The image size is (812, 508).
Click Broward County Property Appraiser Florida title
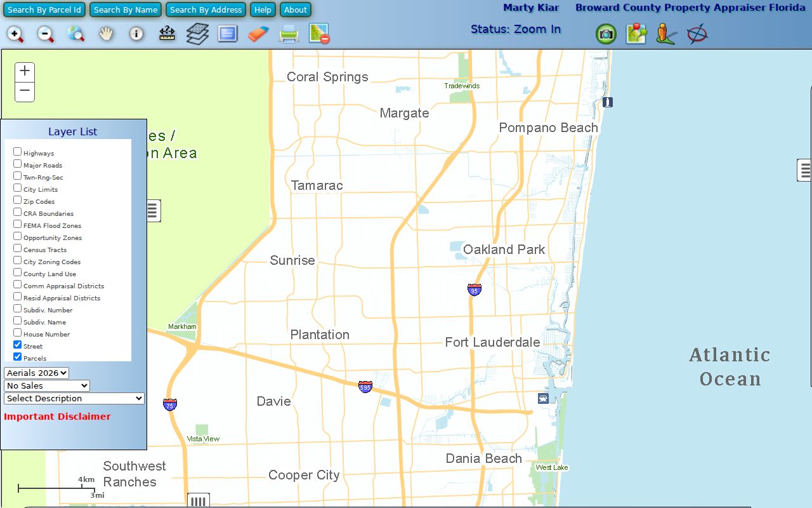690,8
